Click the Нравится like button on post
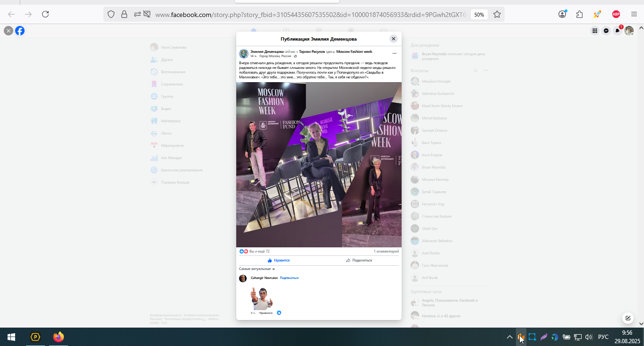 click(x=278, y=261)
